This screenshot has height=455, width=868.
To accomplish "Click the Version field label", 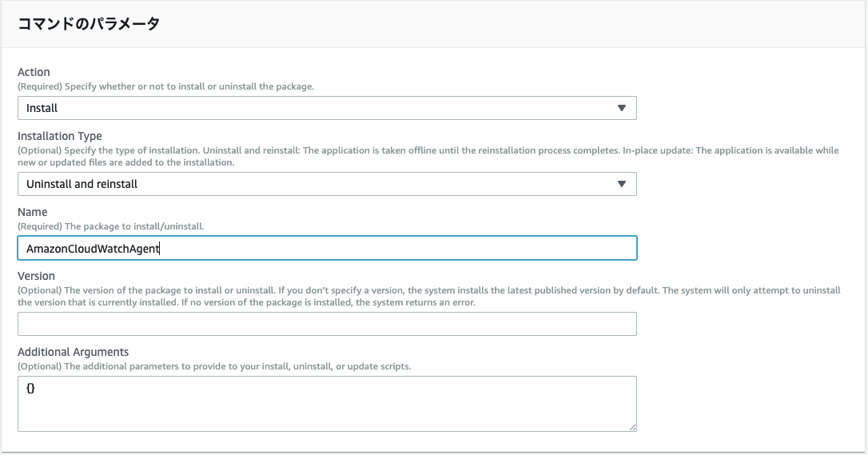I will click(x=36, y=276).
